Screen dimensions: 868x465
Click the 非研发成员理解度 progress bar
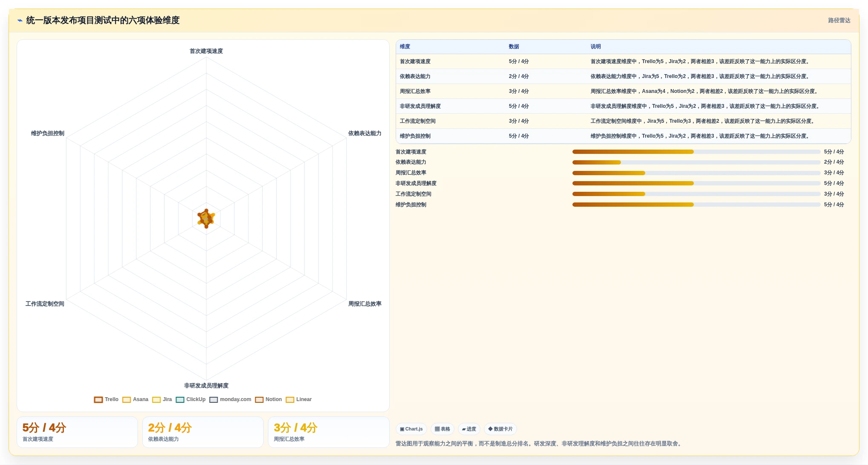point(696,183)
